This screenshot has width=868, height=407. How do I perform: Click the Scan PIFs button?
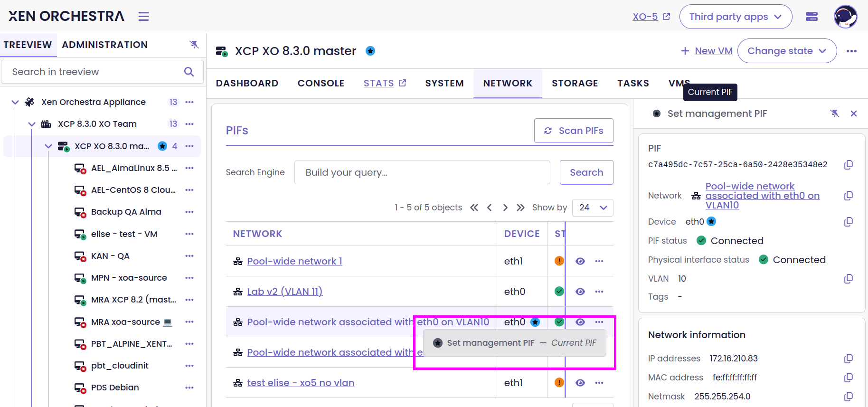574,131
